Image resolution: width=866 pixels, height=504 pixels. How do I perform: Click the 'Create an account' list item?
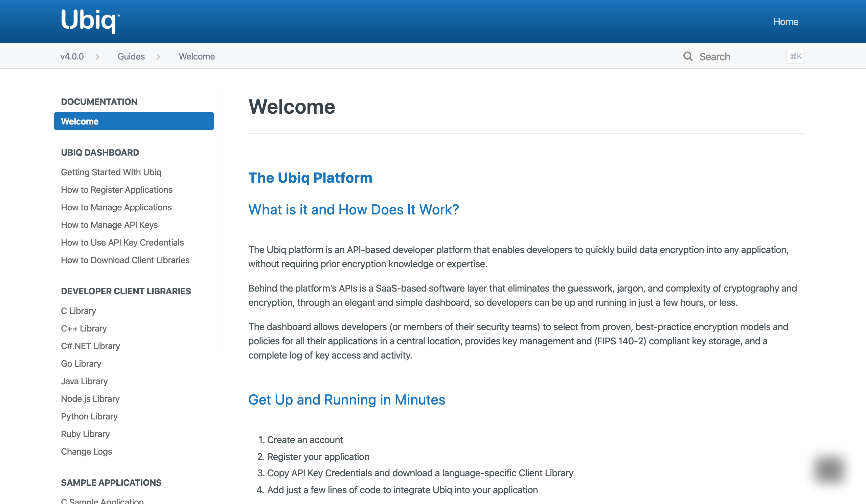tap(305, 440)
